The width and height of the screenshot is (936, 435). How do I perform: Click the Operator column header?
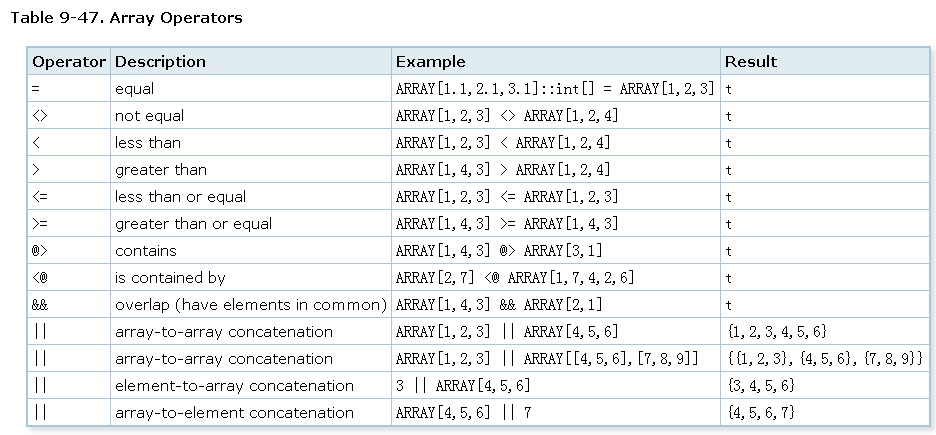[x=68, y=62]
